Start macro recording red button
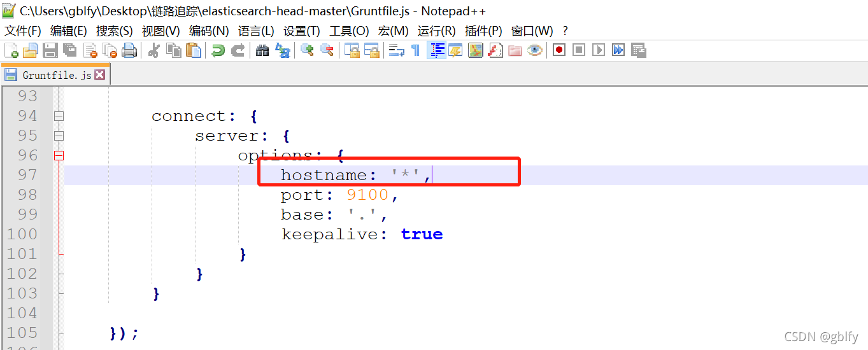The height and width of the screenshot is (350, 868). (x=559, y=50)
